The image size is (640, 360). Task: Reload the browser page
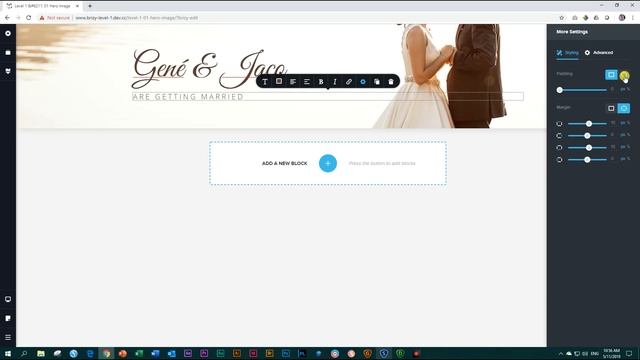[29, 18]
